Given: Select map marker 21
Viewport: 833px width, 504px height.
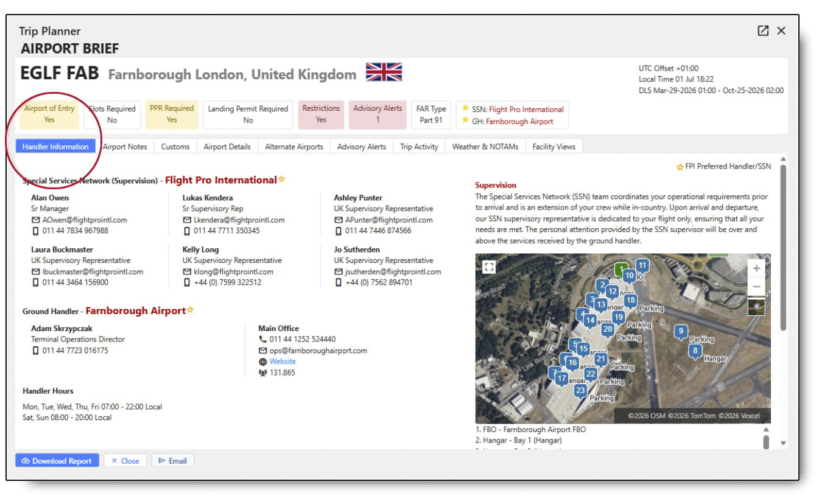Looking at the screenshot, I should [601, 359].
